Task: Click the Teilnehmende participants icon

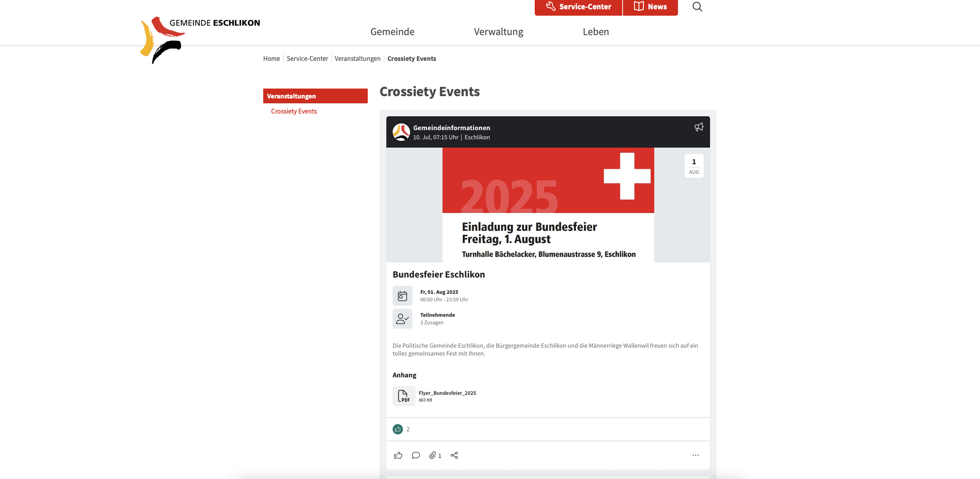Action: [x=402, y=319]
